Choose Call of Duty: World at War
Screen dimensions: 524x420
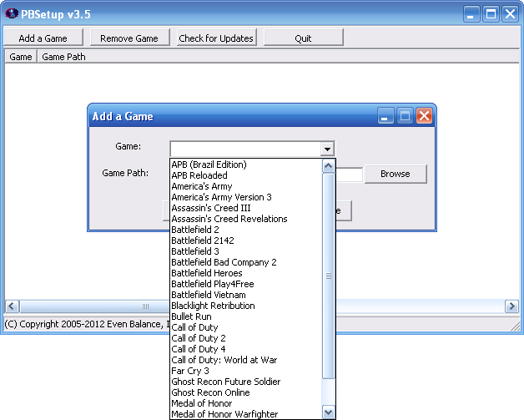click(246, 360)
